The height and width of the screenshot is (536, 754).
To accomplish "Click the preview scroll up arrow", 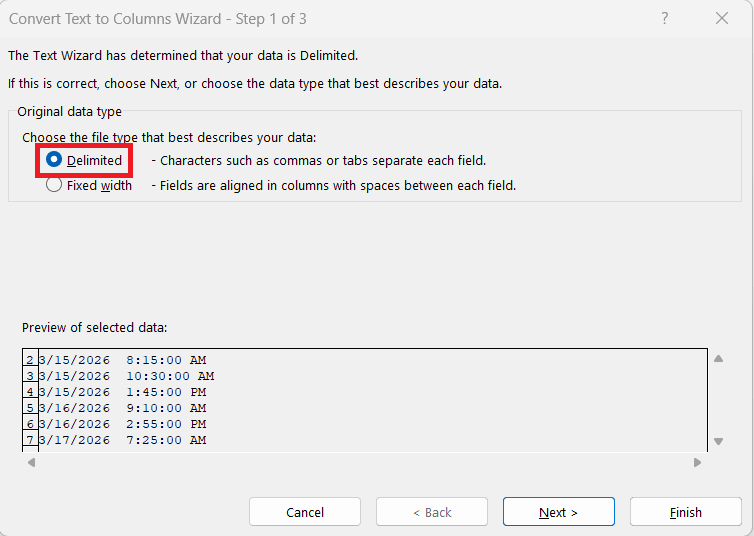I will 718,359.
